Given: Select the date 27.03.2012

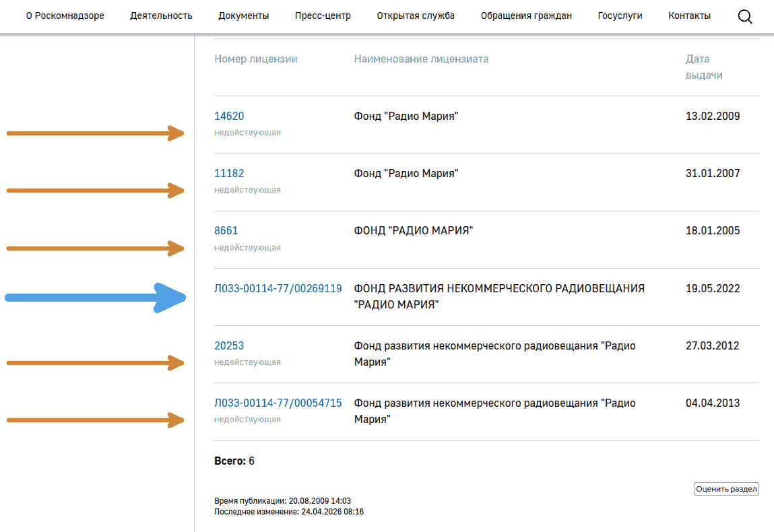Looking at the screenshot, I should pyautogui.click(x=712, y=345).
